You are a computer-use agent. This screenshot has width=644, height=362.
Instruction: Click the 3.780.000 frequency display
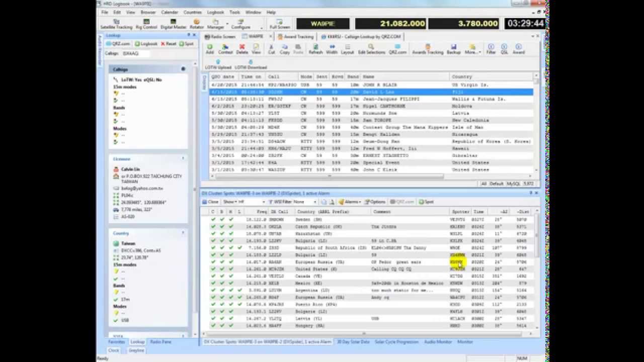(x=464, y=24)
